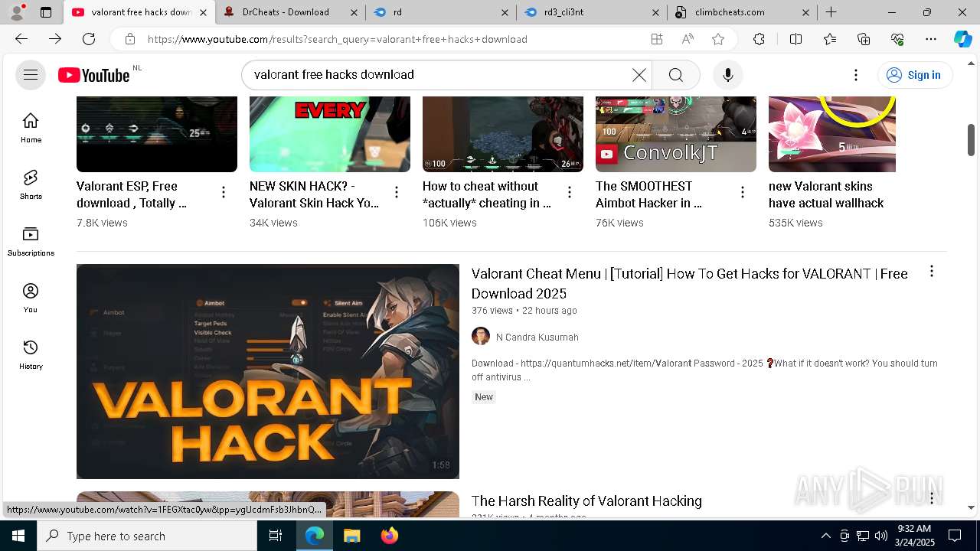Open notification center icon
980x551 pixels.
(955, 536)
